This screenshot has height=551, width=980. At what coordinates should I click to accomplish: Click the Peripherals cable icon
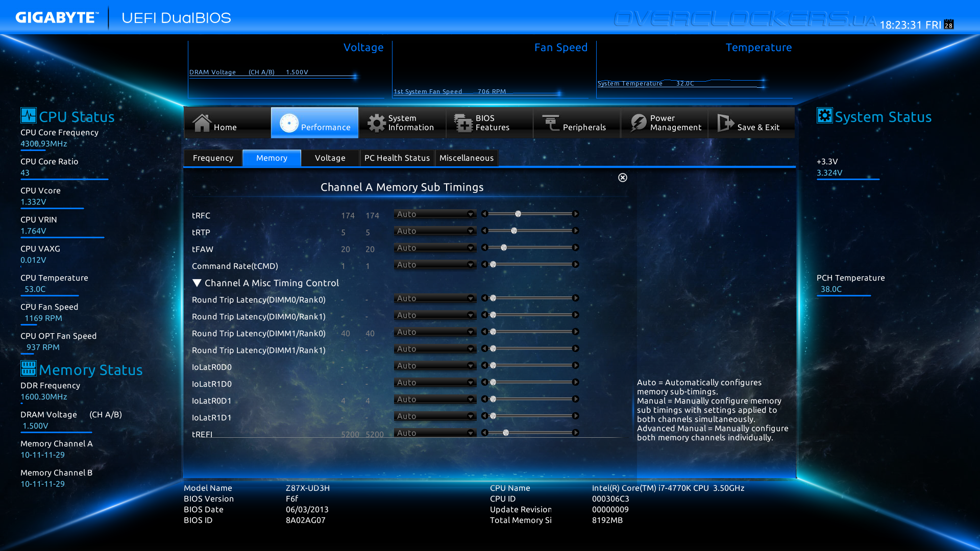click(551, 123)
